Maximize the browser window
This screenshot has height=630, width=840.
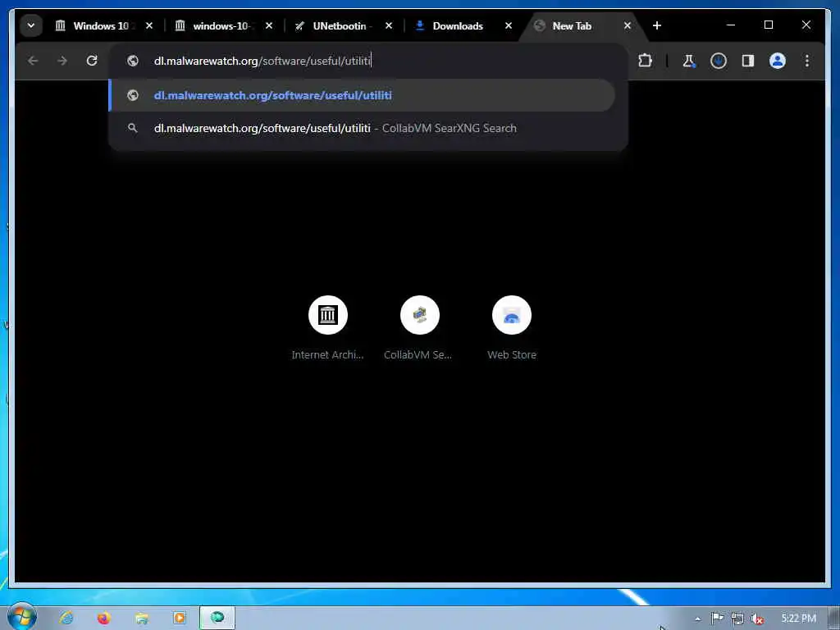(768, 25)
